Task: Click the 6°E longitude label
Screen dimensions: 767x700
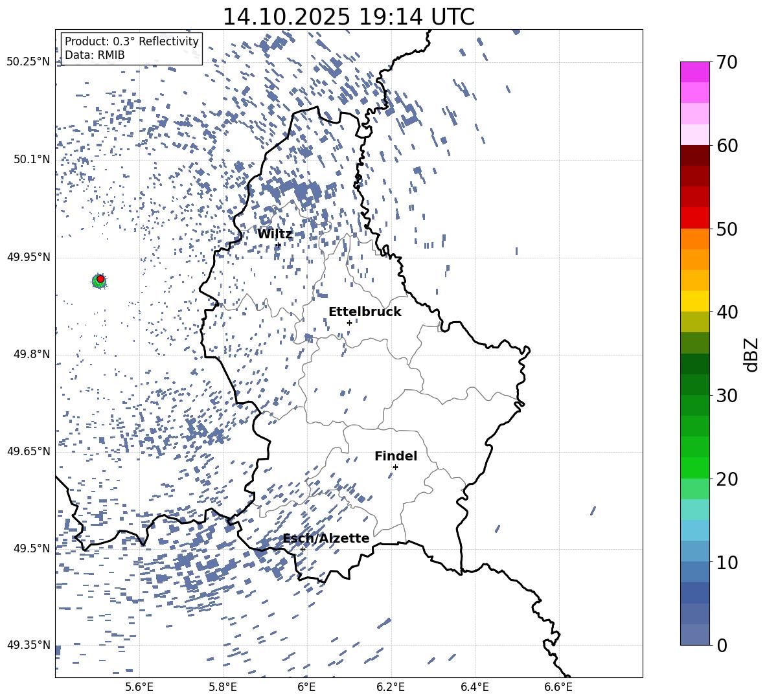Action: point(306,687)
